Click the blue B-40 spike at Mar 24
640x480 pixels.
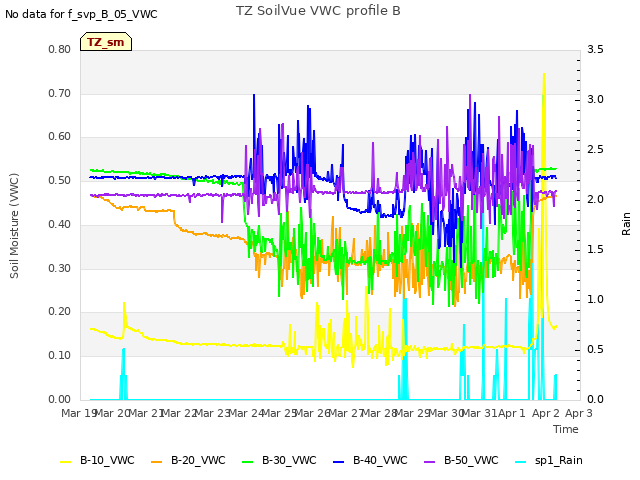coord(254,96)
